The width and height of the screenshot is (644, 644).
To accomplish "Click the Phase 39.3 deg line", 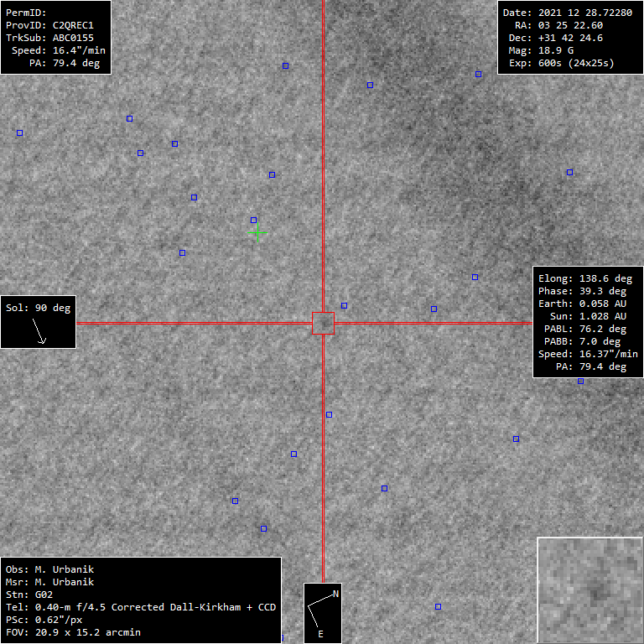I will [x=583, y=291].
